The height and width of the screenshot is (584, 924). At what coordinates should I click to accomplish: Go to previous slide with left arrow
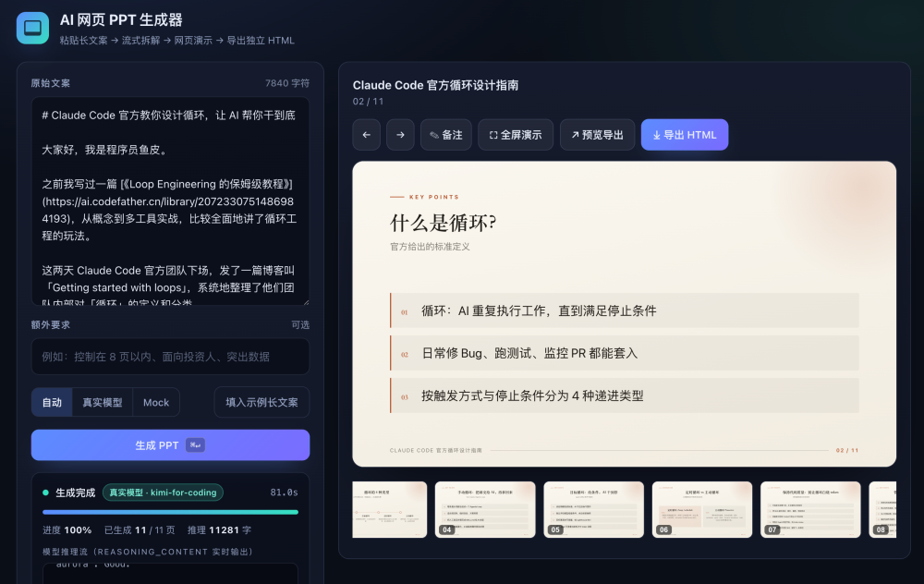point(367,135)
